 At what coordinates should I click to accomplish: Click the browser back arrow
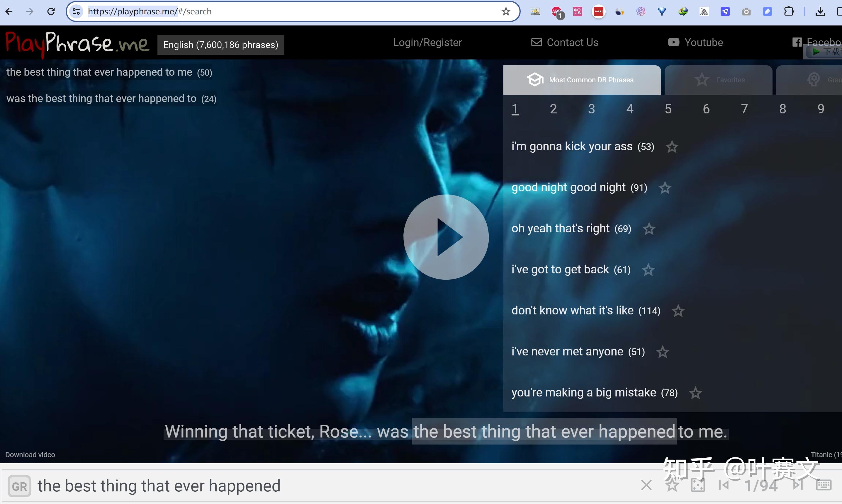tap(9, 11)
